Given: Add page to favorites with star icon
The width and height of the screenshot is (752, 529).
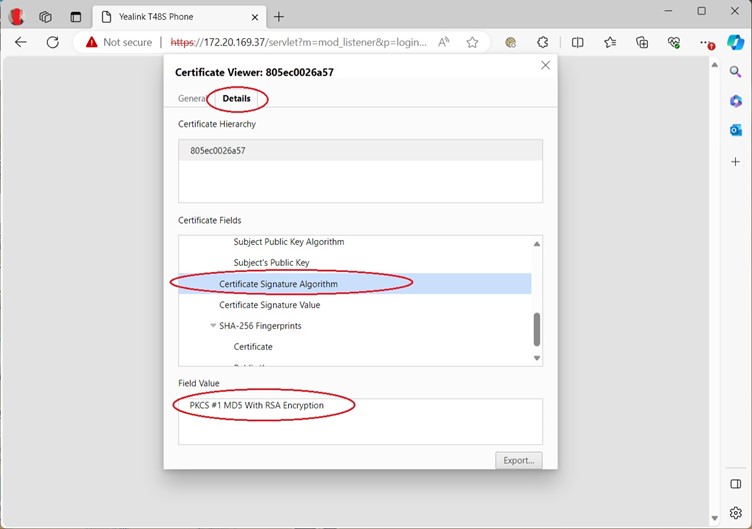Looking at the screenshot, I should click(x=472, y=42).
